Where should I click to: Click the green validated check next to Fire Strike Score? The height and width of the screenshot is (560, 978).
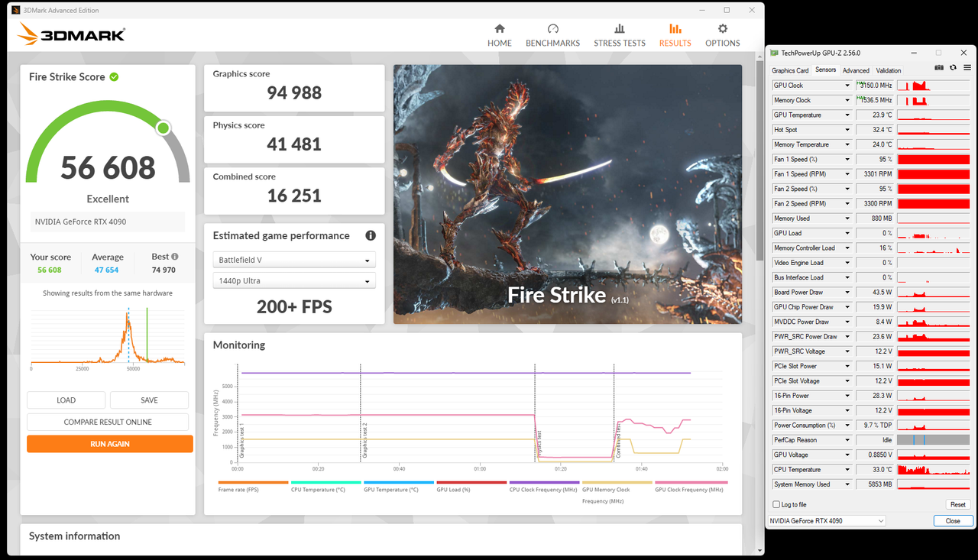[114, 76]
